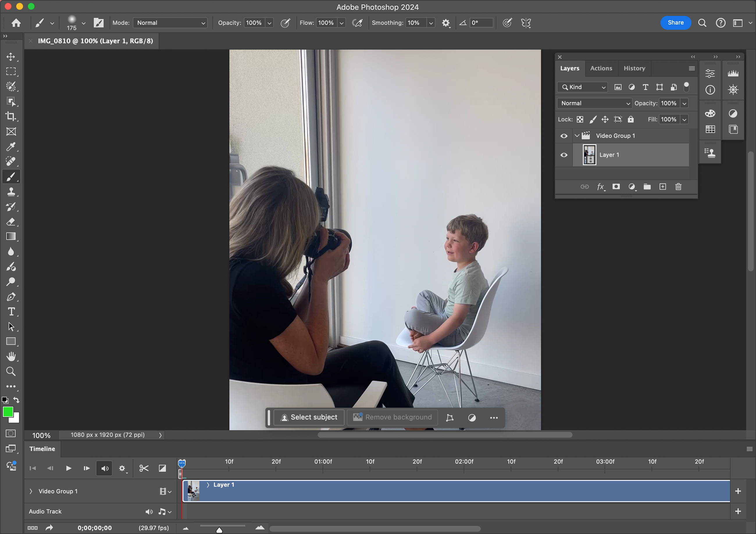Click the Select subject button

tap(309, 417)
